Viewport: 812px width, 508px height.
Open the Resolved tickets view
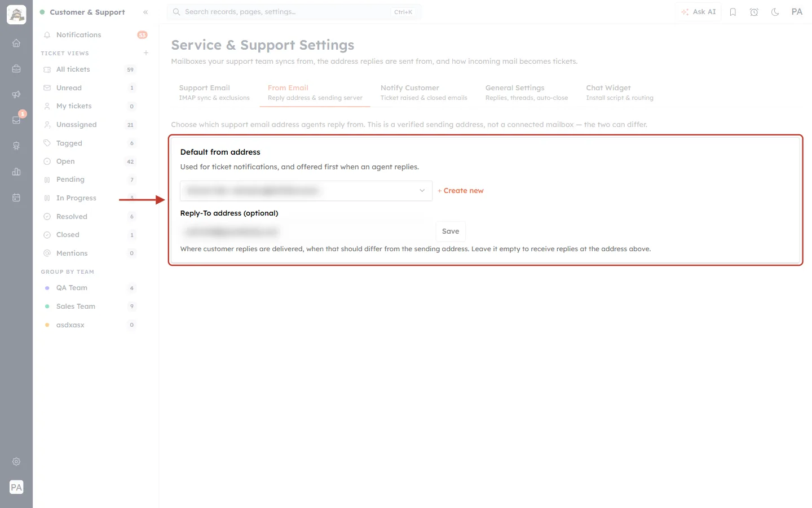[89, 217]
